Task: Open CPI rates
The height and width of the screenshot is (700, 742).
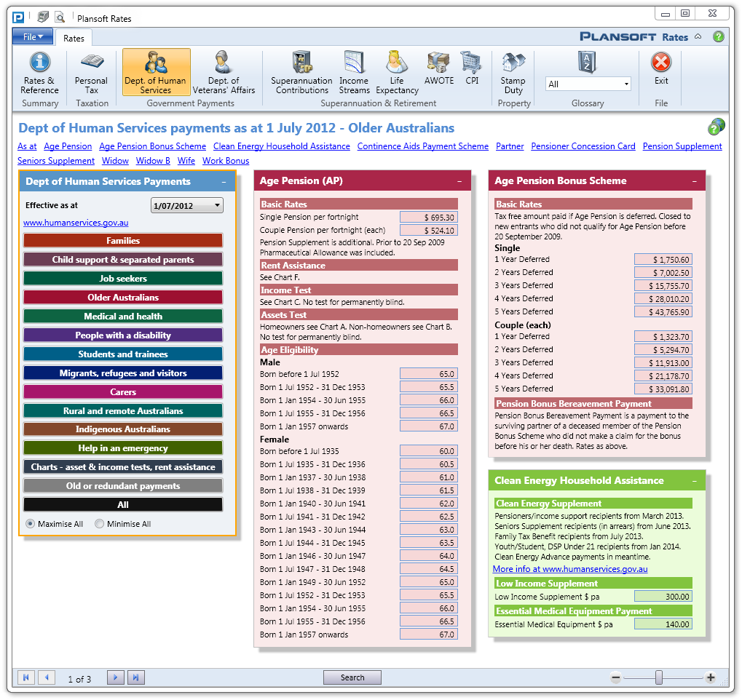Action: click(x=472, y=68)
